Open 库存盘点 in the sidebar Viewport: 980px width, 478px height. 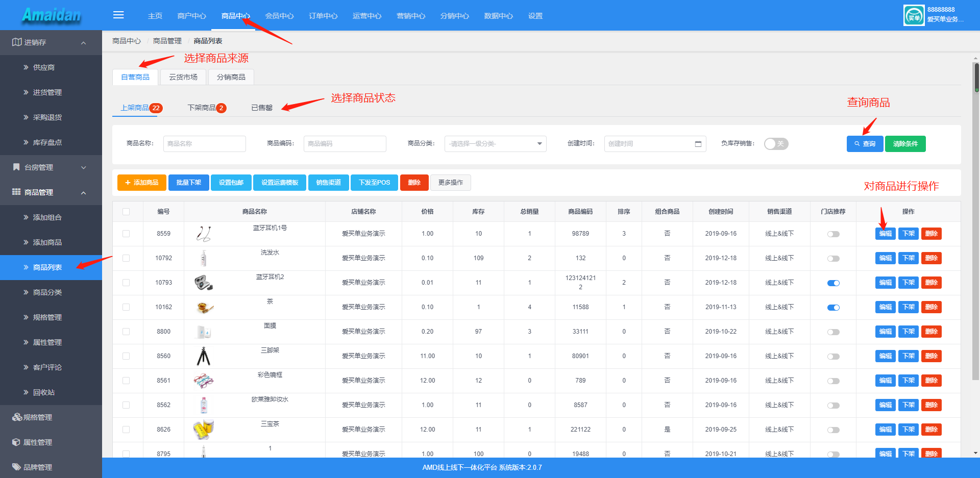(x=47, y=142)
